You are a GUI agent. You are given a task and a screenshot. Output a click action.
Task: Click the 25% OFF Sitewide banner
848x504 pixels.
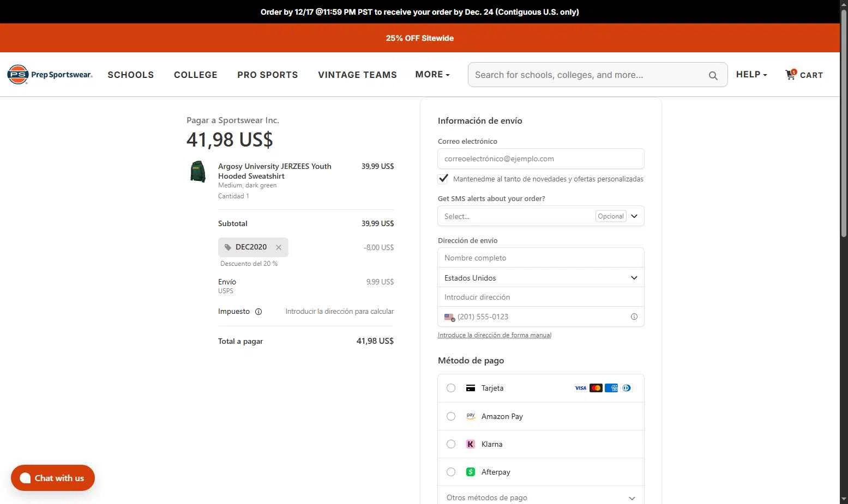coord(420,38)
